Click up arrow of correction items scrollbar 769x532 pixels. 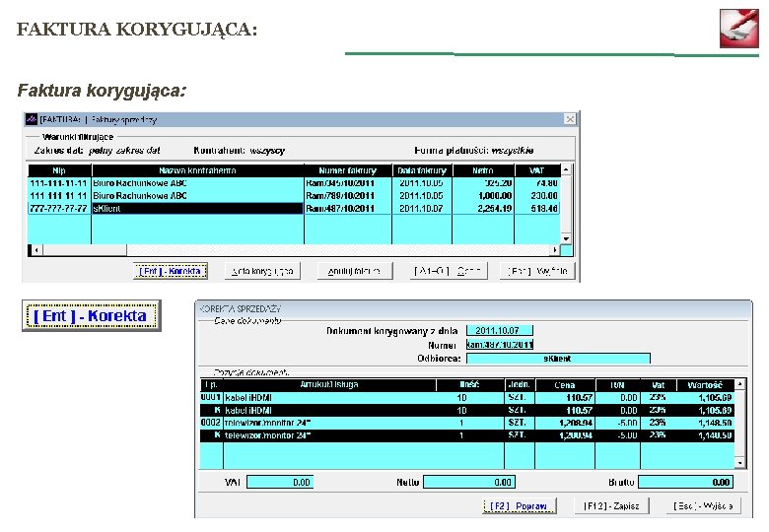point(739,384)
